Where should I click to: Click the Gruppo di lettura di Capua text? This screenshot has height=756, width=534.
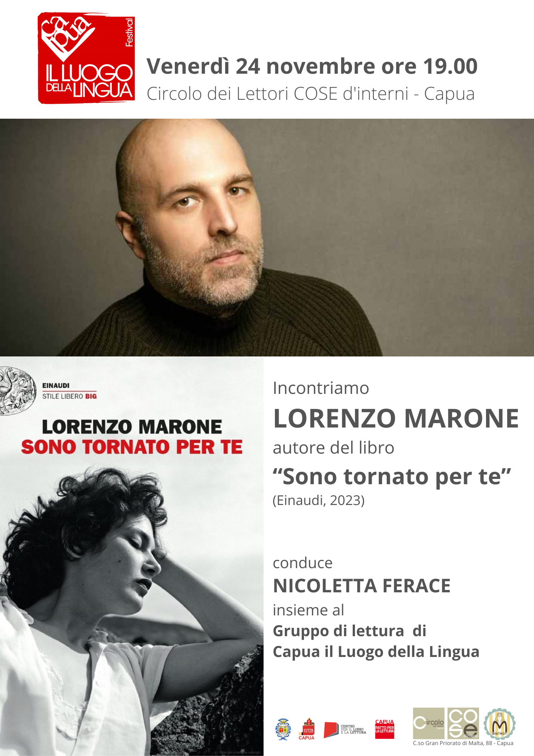pyautogui.click(x=376, y=641)
